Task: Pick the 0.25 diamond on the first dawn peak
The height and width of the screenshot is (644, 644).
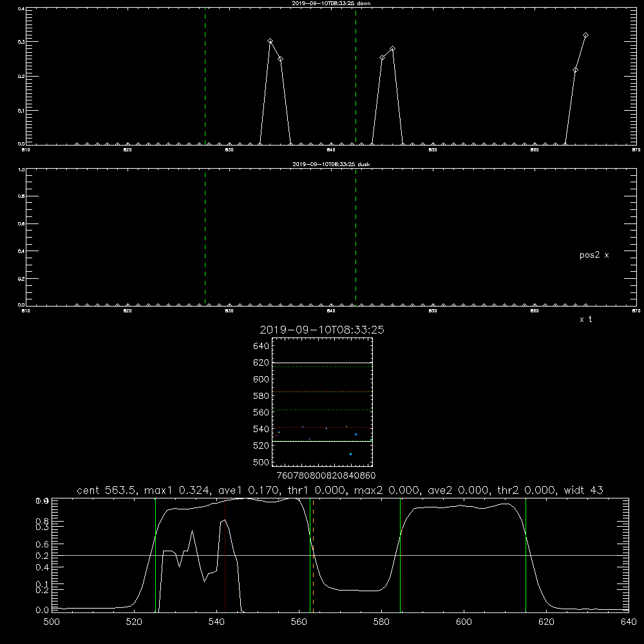Action: [x=281, y=59]
